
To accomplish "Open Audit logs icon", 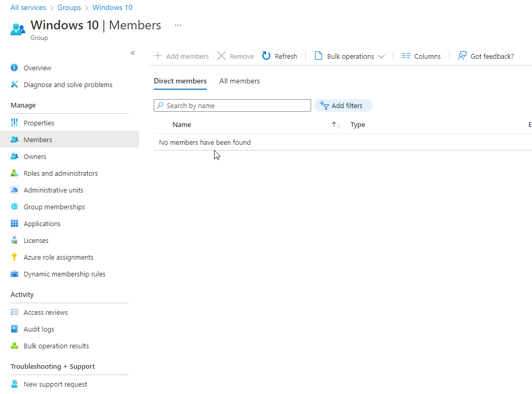I will point(14,329).
